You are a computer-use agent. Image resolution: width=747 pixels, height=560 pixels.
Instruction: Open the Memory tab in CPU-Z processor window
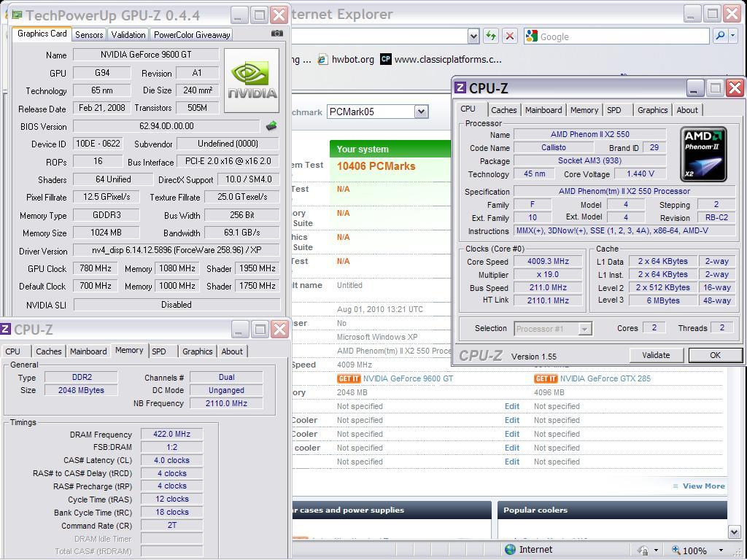pos(584,110)
